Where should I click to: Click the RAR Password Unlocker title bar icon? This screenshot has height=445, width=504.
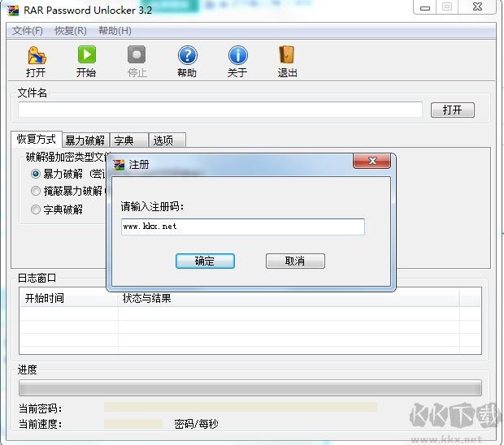pos(13,11)
